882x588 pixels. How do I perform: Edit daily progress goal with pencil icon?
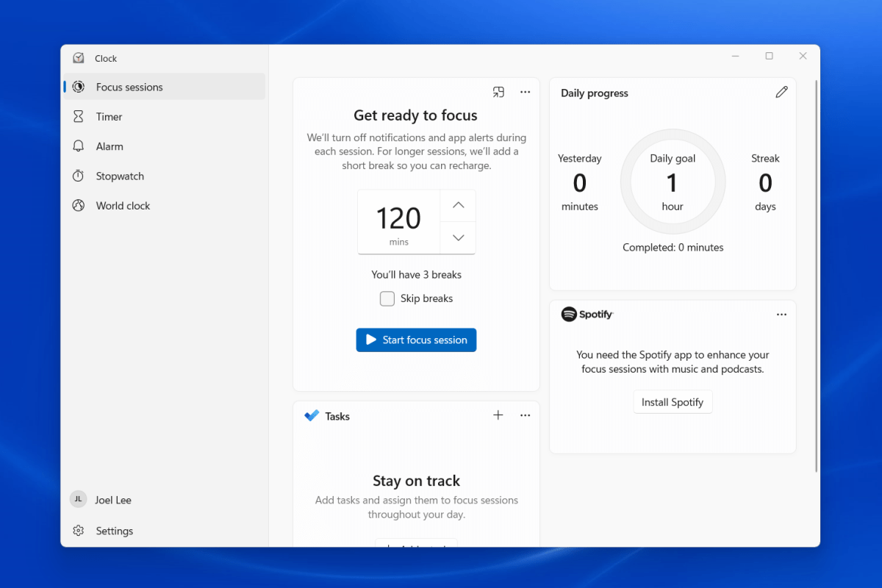(781, 92)
